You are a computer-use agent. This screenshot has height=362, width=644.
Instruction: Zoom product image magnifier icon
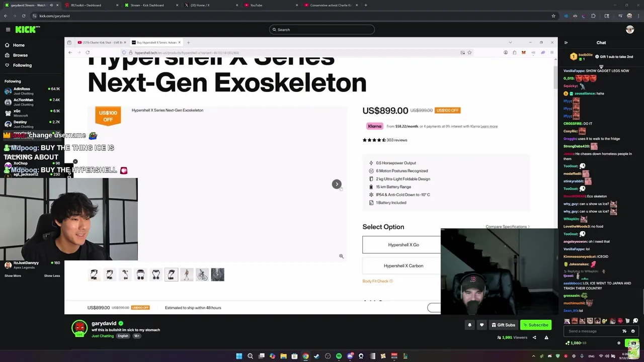tap(341, 256)
